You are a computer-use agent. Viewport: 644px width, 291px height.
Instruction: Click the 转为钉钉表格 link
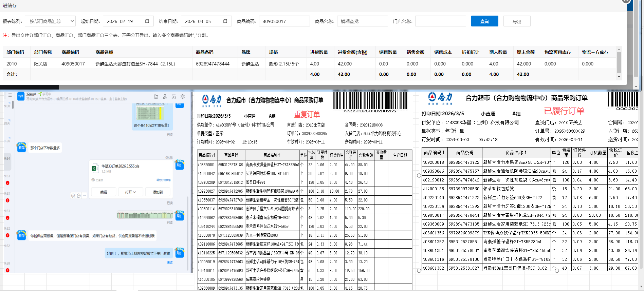tap(163, 180)
